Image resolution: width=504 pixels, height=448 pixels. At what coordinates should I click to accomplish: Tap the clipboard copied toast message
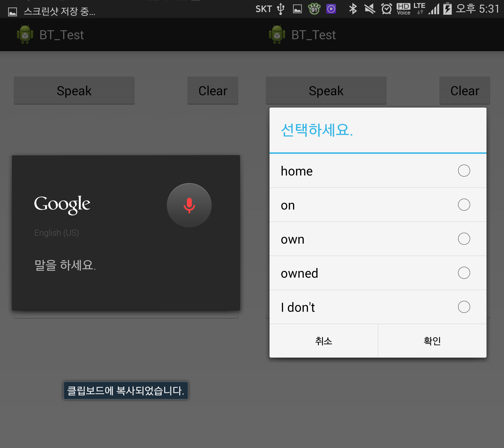point(126,391)
